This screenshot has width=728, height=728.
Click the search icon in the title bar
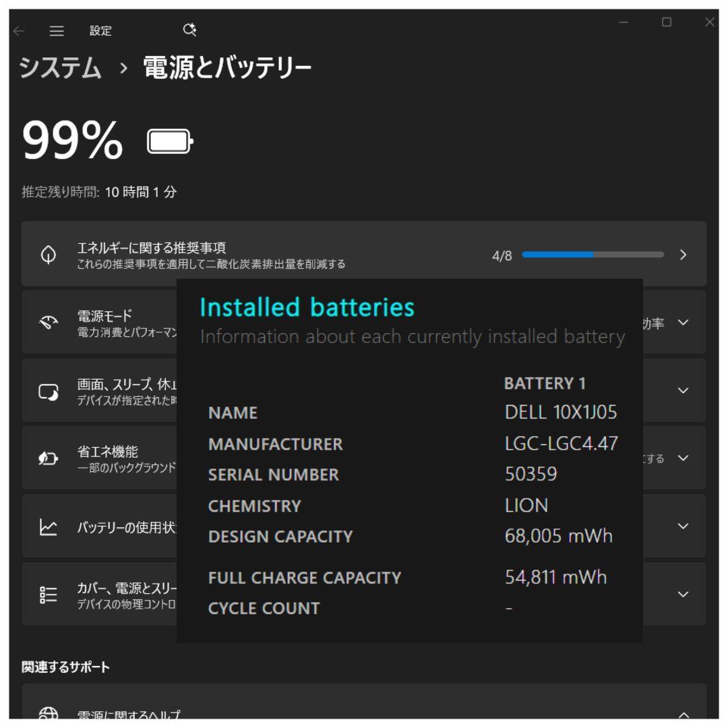[x=189, y=30]
